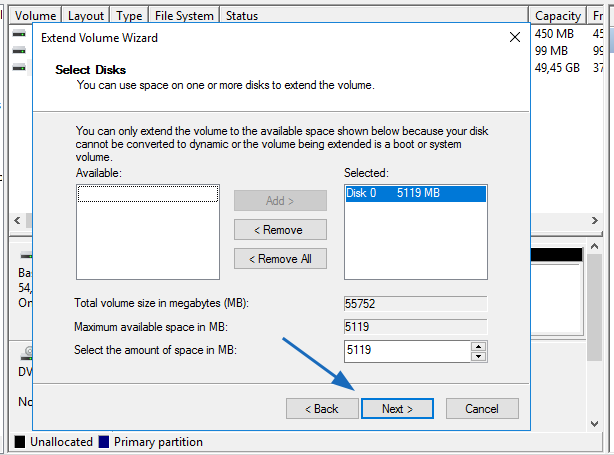Focus the amount of space in MB field

[x=406, y=351]
